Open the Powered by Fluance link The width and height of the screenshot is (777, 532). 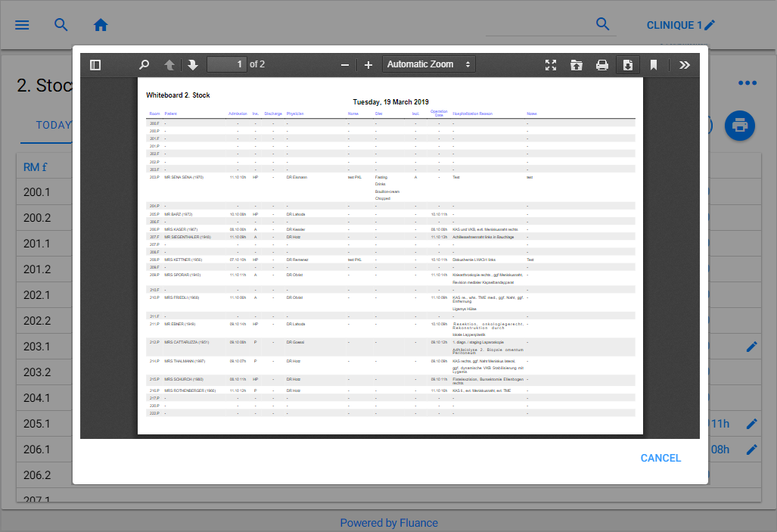[x=389, y=522]
